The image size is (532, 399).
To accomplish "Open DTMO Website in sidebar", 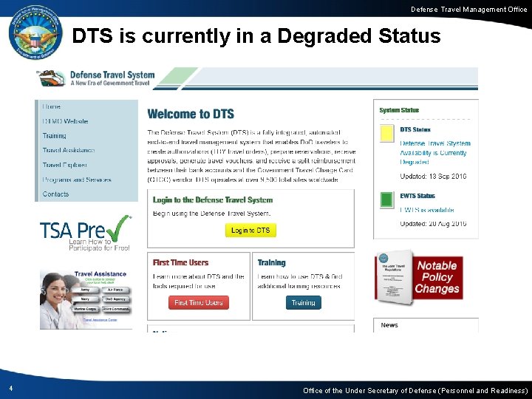I will coord(65,121).
